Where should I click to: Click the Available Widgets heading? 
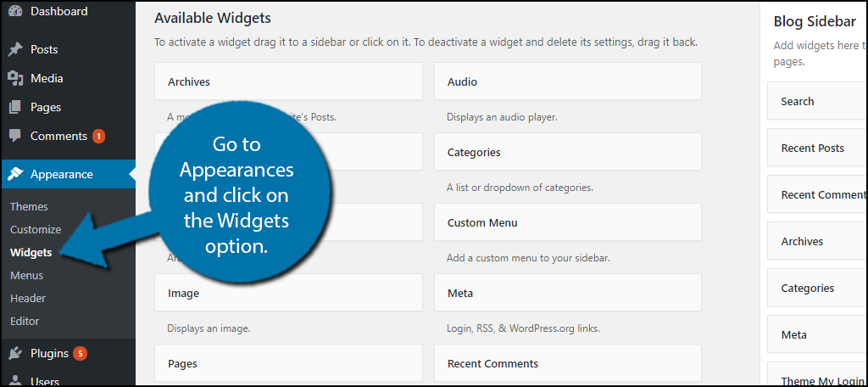coord(213,18)
